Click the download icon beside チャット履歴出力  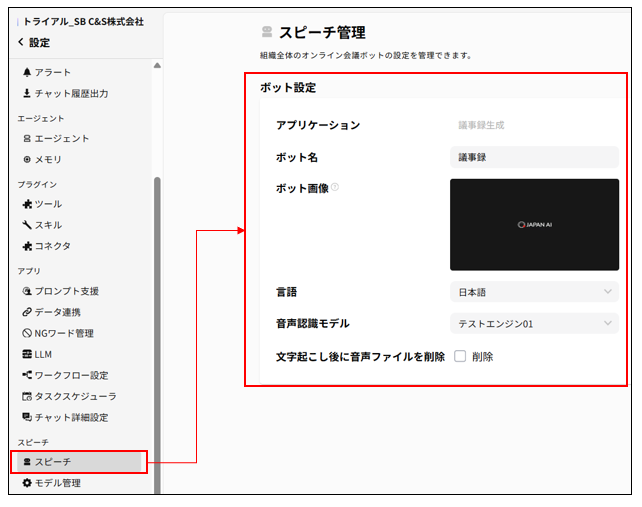(x=27, y=93)
